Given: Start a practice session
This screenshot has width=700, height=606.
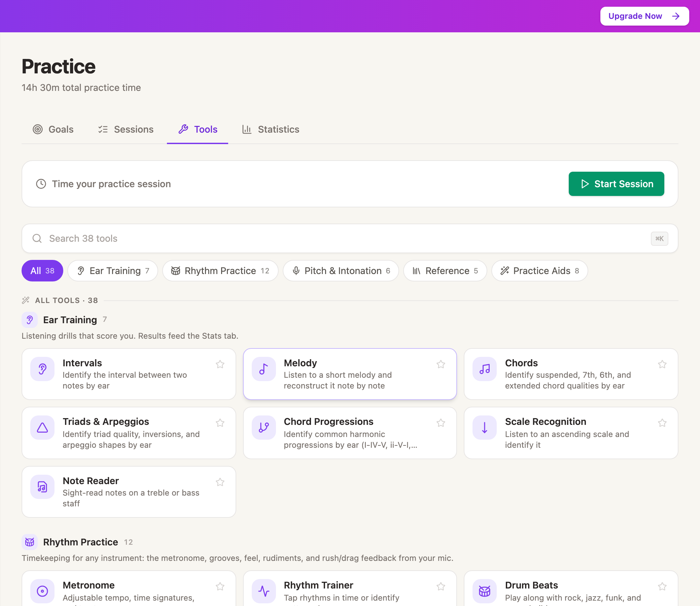Looking at the screenshot, I should (616, 184).
